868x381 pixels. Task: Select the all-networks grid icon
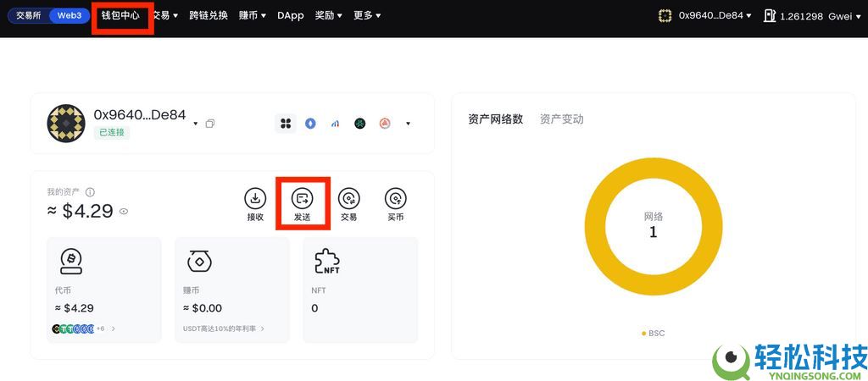pyautogui.click(x=286, y=124)
